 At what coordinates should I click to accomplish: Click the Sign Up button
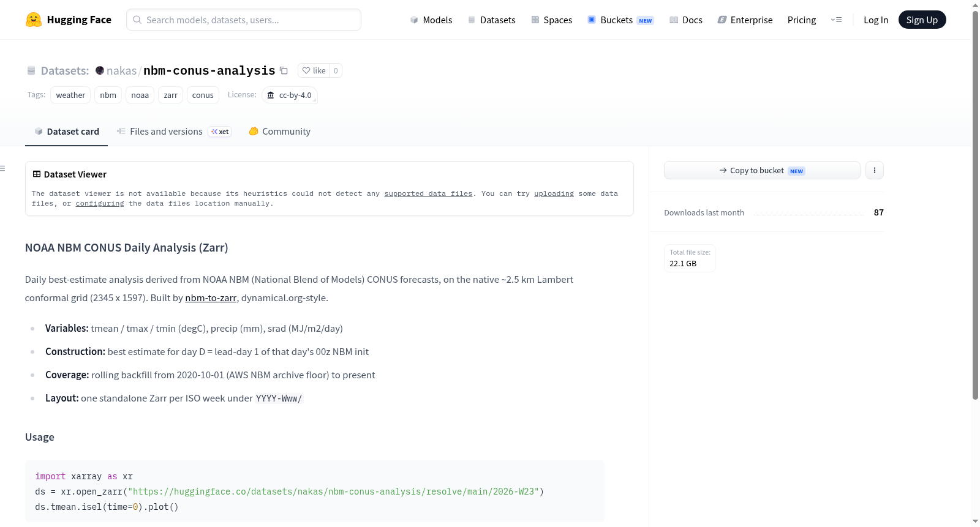point(922,20)
